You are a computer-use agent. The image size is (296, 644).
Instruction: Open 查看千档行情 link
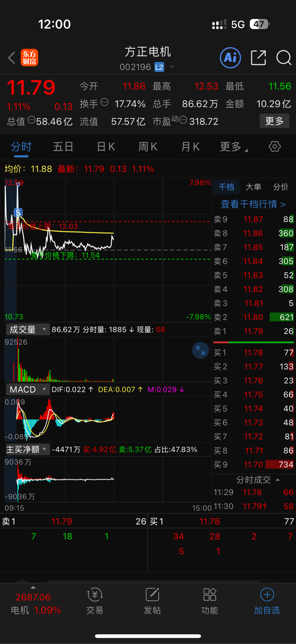coord(253,204)
